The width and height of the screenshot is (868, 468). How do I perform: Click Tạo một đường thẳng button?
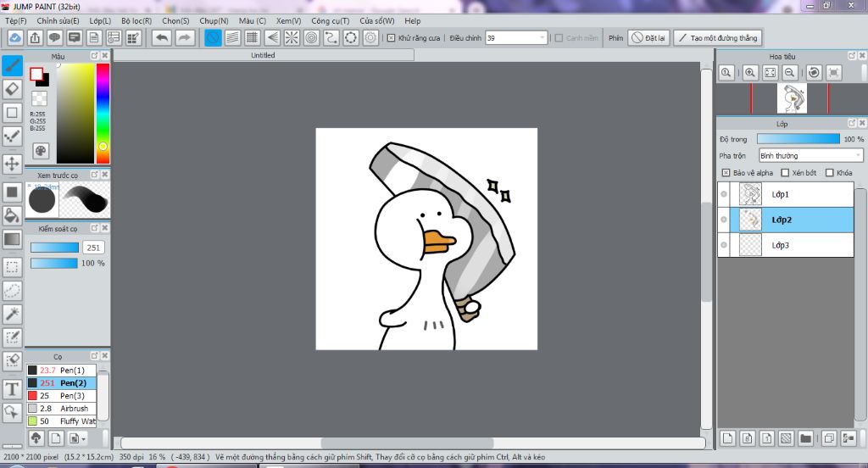point(718,37)
